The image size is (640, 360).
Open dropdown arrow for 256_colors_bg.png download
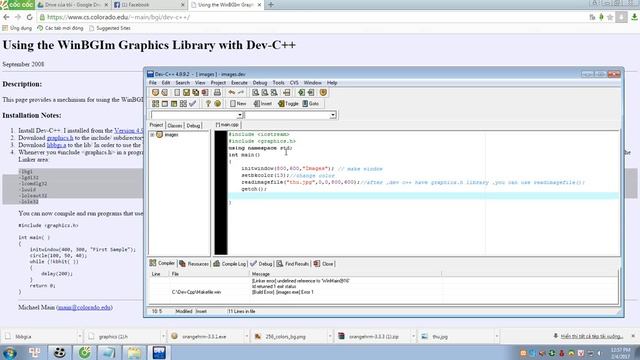[329, 336]
